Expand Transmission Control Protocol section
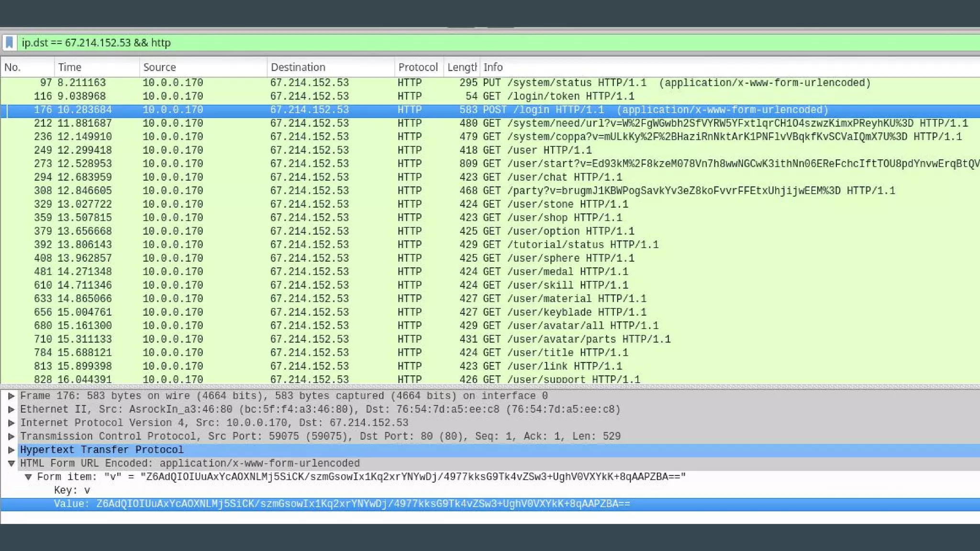 coord(11,436)
